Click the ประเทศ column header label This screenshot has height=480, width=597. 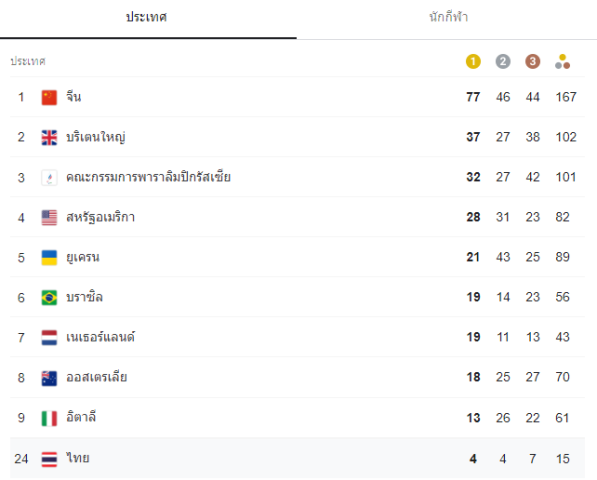(28, 61)
